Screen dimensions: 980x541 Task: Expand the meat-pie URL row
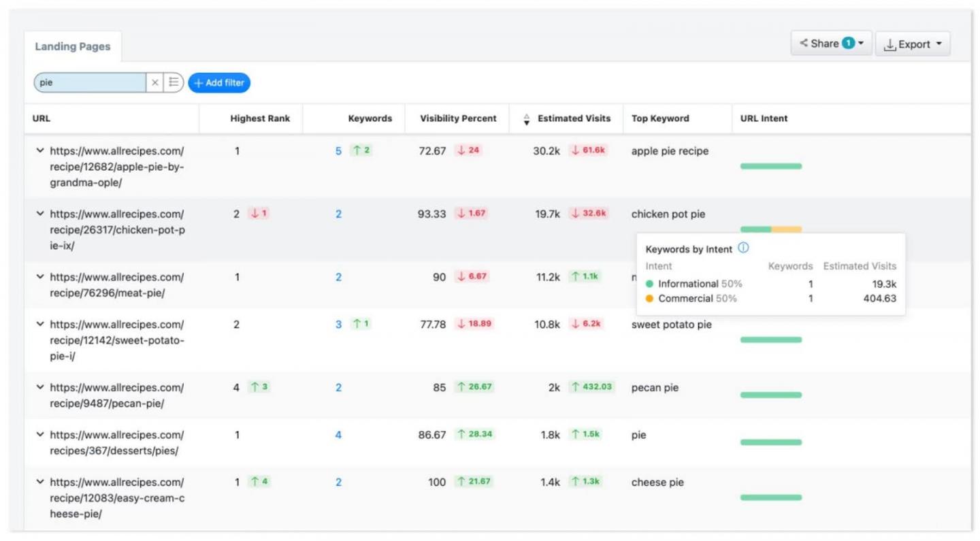point(39,277)
